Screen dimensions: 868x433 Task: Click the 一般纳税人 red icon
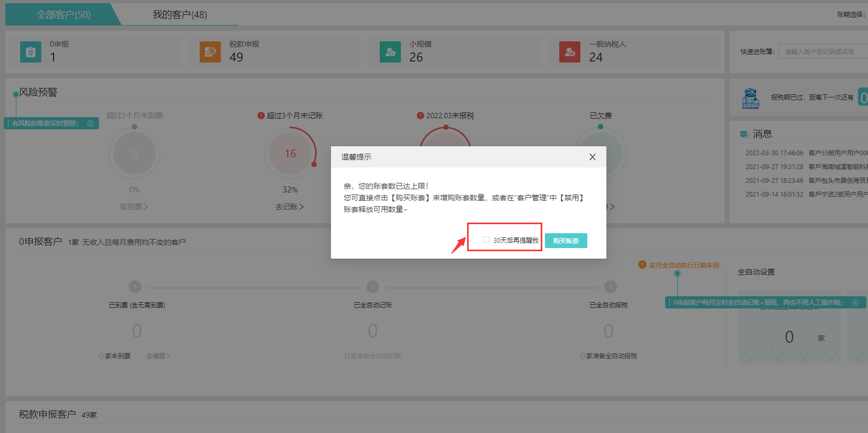(x=570, y=52)
